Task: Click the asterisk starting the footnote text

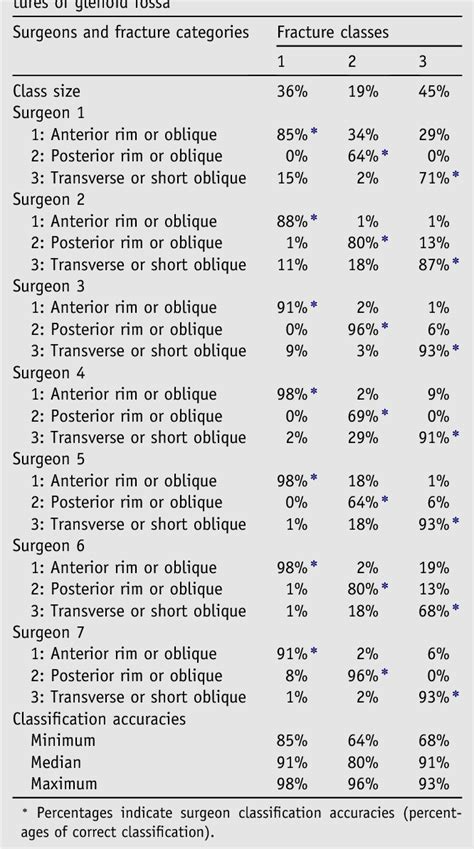Action: (x=25, y=812)
